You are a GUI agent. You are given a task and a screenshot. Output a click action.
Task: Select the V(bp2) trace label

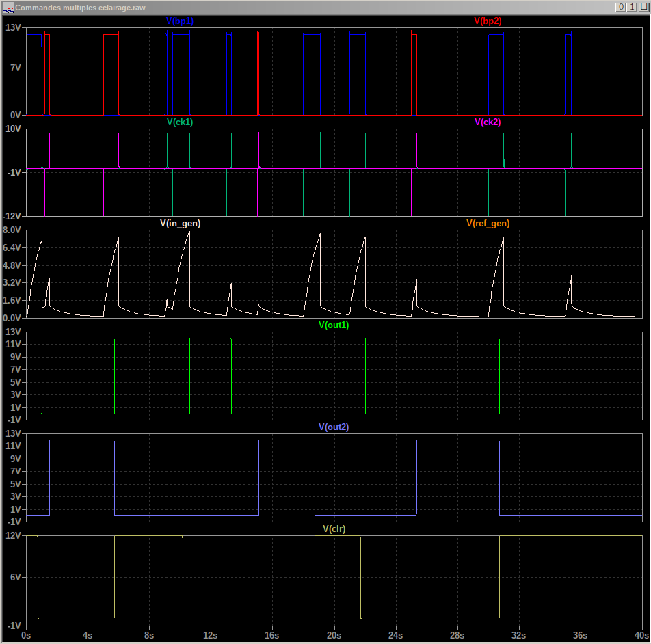[488, 21]
